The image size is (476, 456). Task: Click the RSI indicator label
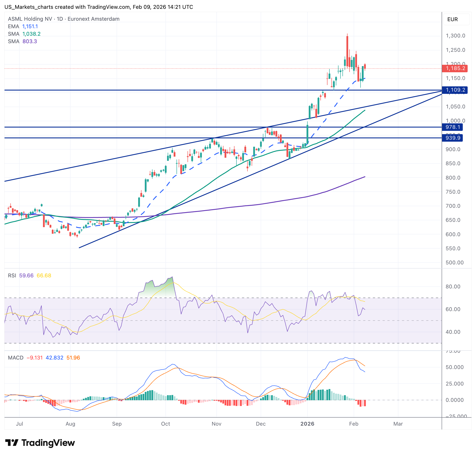tap(12, 276)
